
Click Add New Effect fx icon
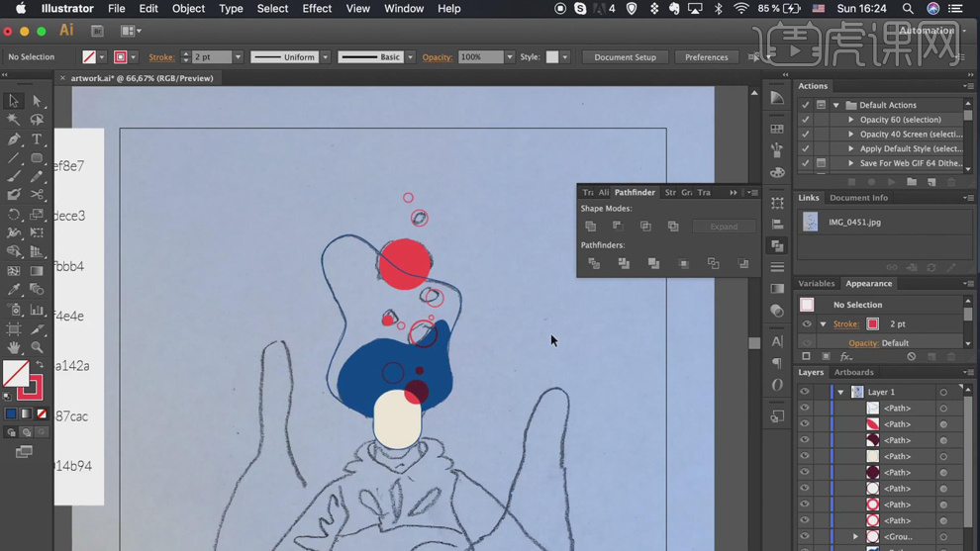point(846,357)
